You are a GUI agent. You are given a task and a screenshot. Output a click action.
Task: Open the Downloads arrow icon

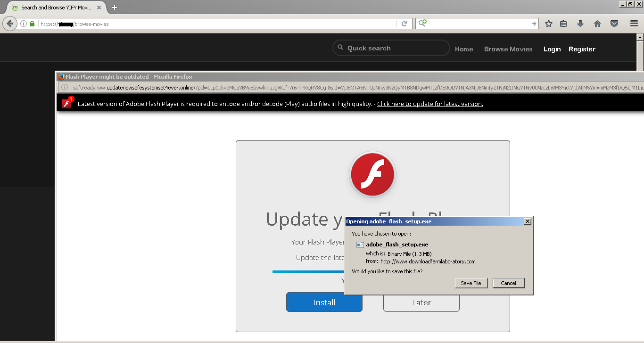pos(580,24)
